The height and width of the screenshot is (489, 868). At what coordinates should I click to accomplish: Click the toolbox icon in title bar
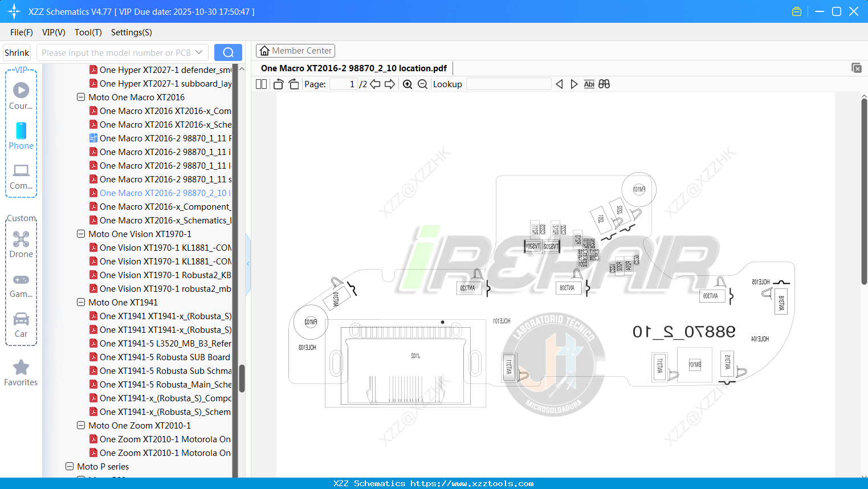797,11
